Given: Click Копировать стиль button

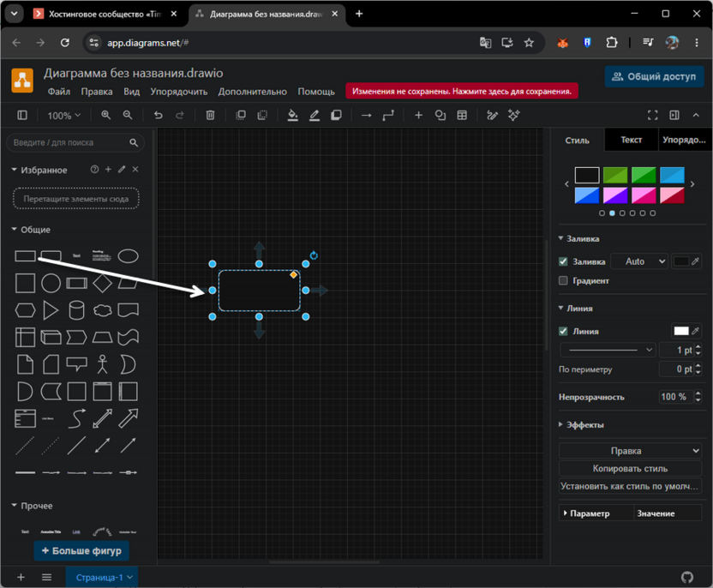Looking at the screenshot, I should click(x=630, y=468).
